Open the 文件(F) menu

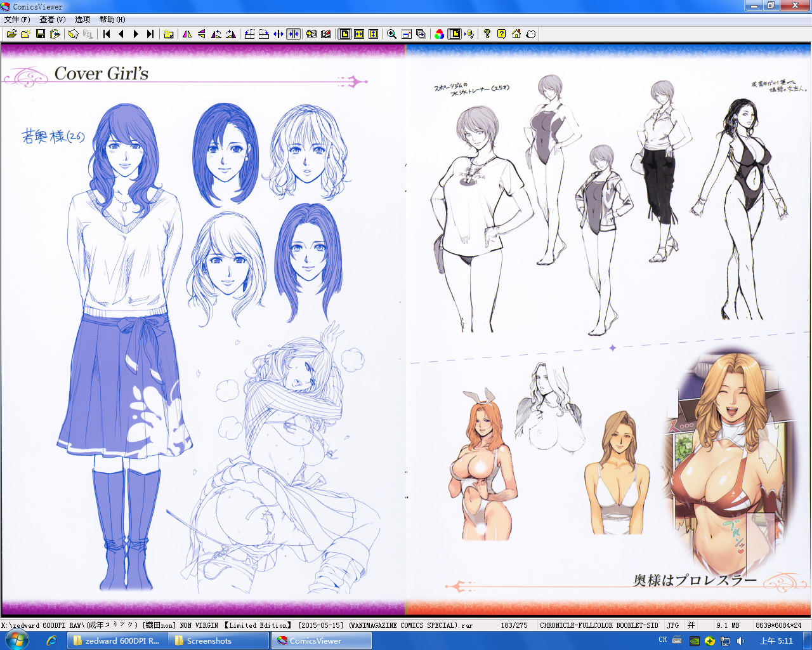click(17, 20)
